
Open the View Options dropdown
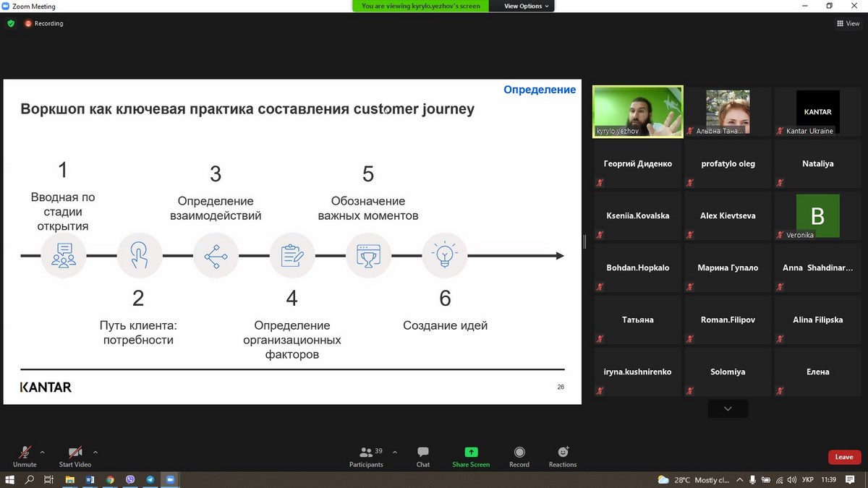526,6
